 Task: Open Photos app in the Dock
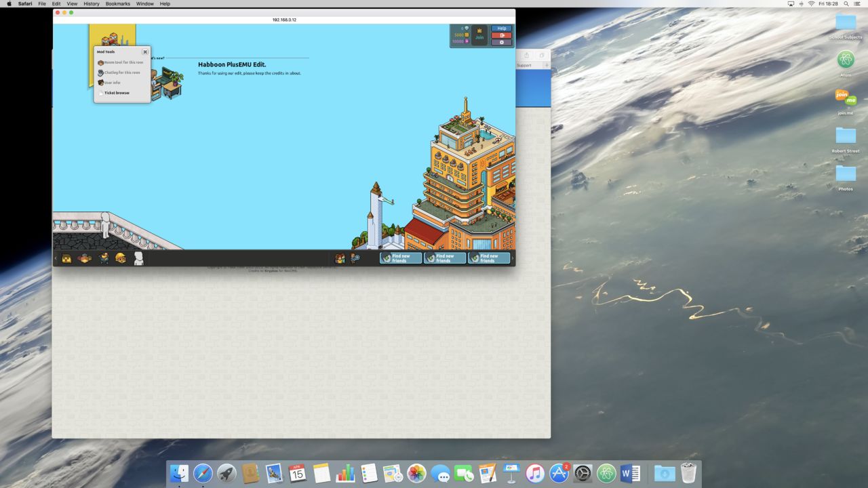click(416, 473)
